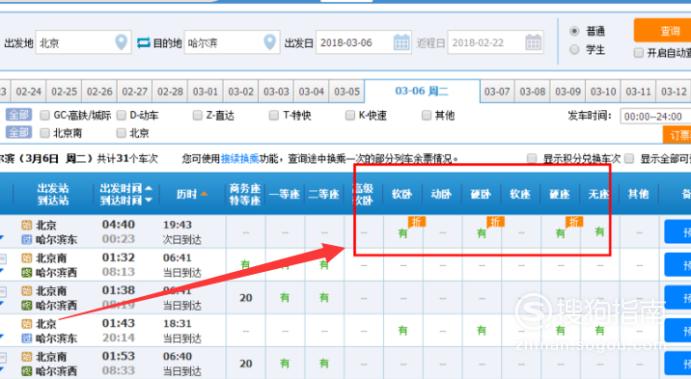Click the book button for the 01:32 train
This screenshot has width=691, height=379.
(x=678, y=264)
